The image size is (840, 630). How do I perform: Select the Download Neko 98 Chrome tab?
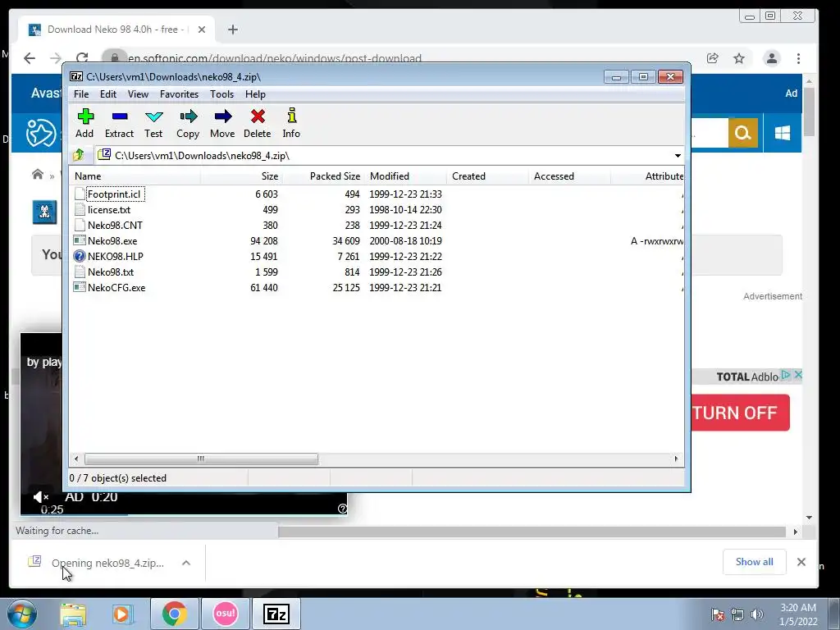116,30
